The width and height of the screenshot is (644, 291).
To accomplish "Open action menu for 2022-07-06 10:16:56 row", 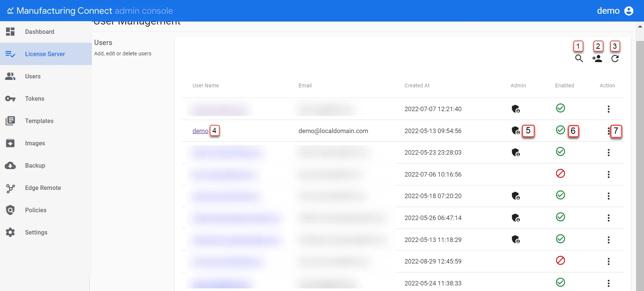I will tap(609, 174).
